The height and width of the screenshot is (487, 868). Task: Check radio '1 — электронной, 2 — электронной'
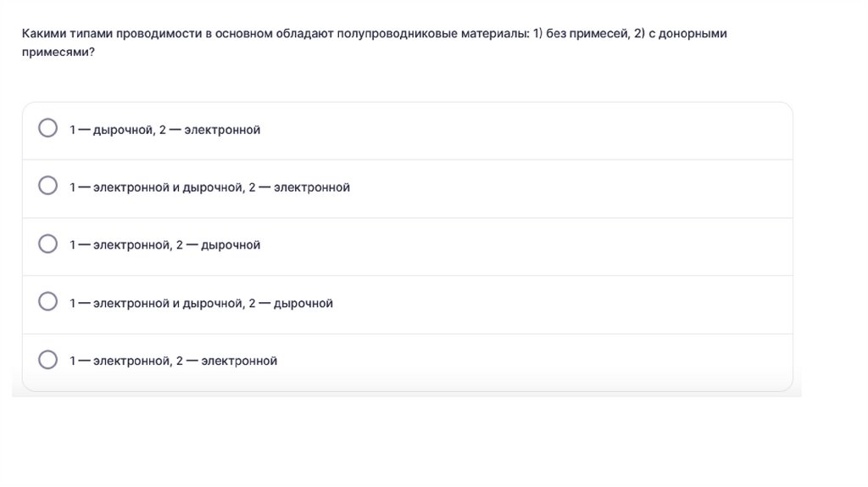pos(48,359)
